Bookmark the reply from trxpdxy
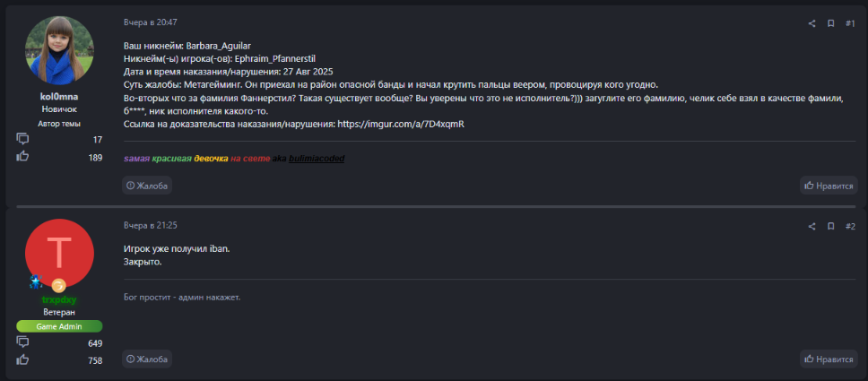Screen dimensions: 868x381 tap(831, 227)
